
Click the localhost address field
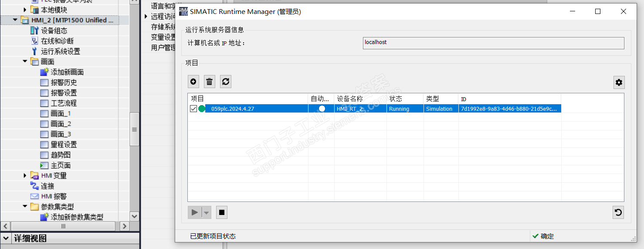click(x=493, y=43)
